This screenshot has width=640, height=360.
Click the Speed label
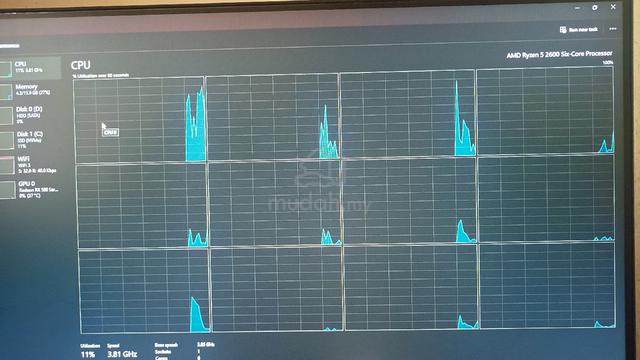pyautogui.click(x=113, y=346)
